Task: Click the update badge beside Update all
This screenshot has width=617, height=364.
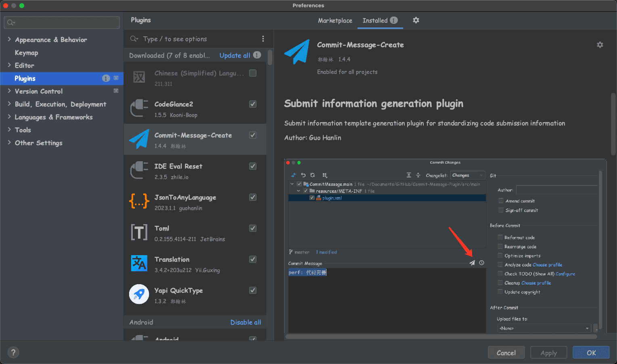Action: 257,55
